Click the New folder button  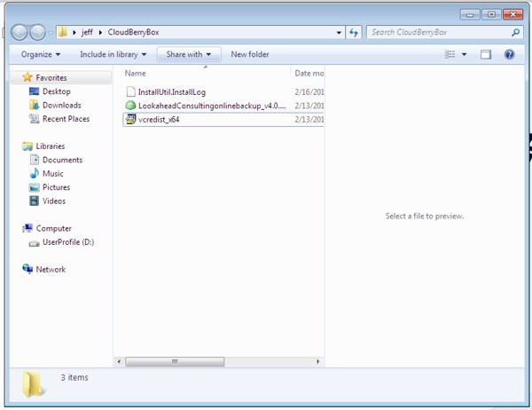coord(250,54)
